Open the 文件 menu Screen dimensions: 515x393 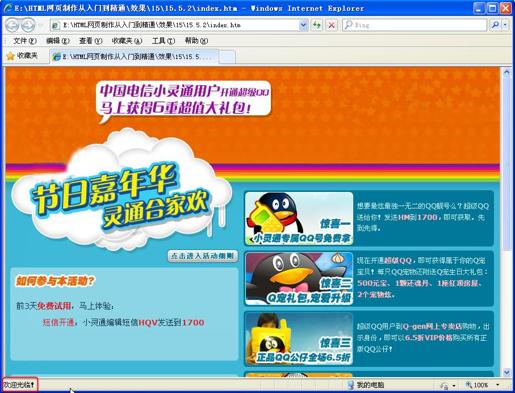(24, 41)
